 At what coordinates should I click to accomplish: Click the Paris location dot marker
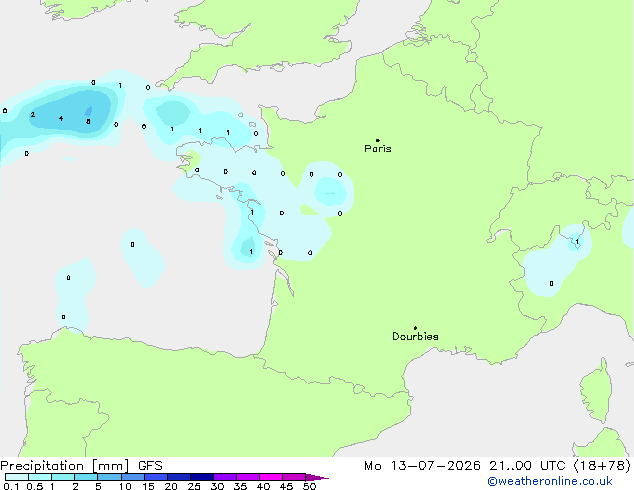(x=378, y=140)
